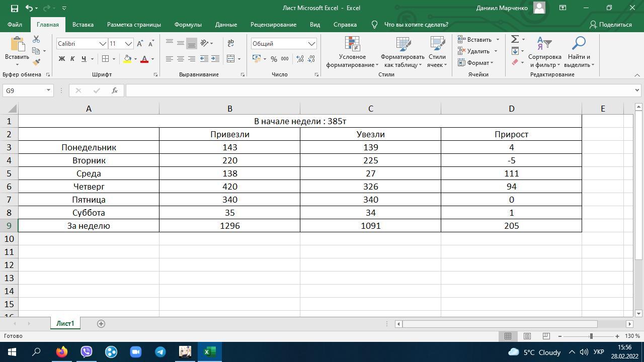Toggle Bottom Align for cells
The image size is (644, 362).
(x=192, y=43)
